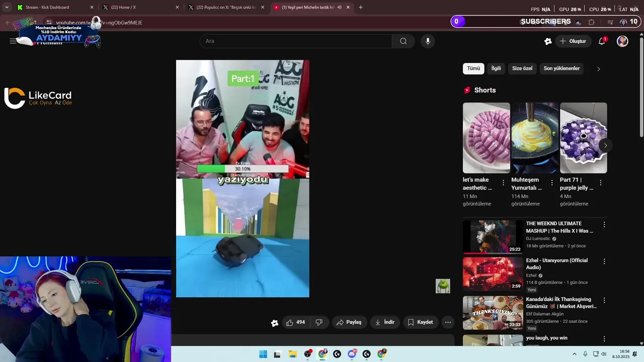
Task: Open options for 'Part 71 | purple jelly' short
Action: (600, 183)
